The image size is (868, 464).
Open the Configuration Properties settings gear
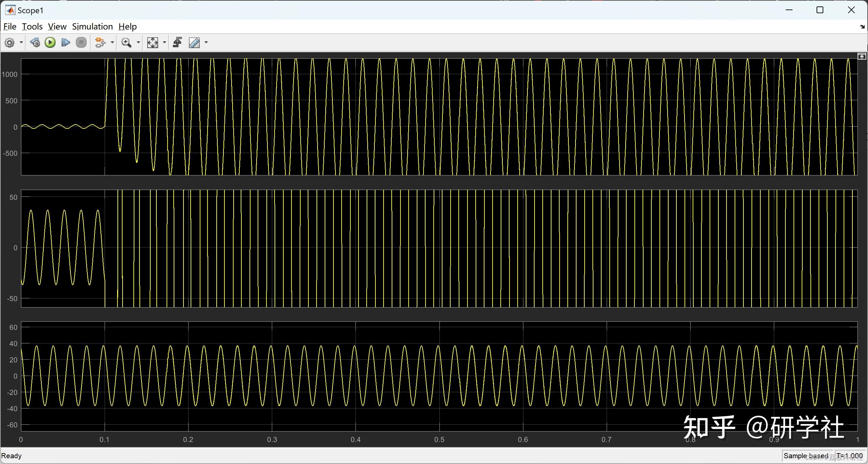(9, 42)
